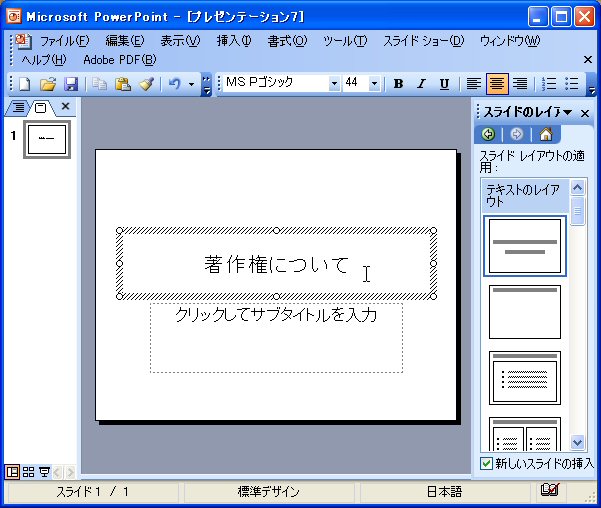Close the slides/outline pane
Image resolution: width=601 pixels, height=508 pixels.
[x=66, y=106]
